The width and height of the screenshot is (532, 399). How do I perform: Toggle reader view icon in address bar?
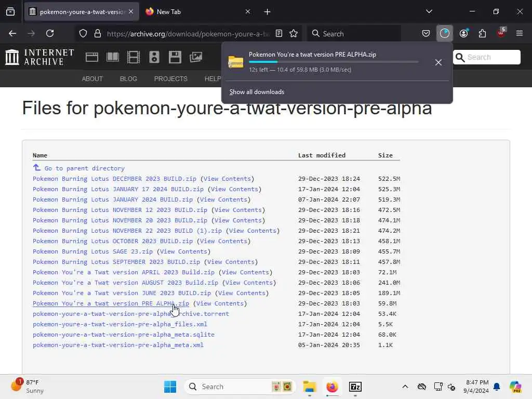(x=279, y=33)
